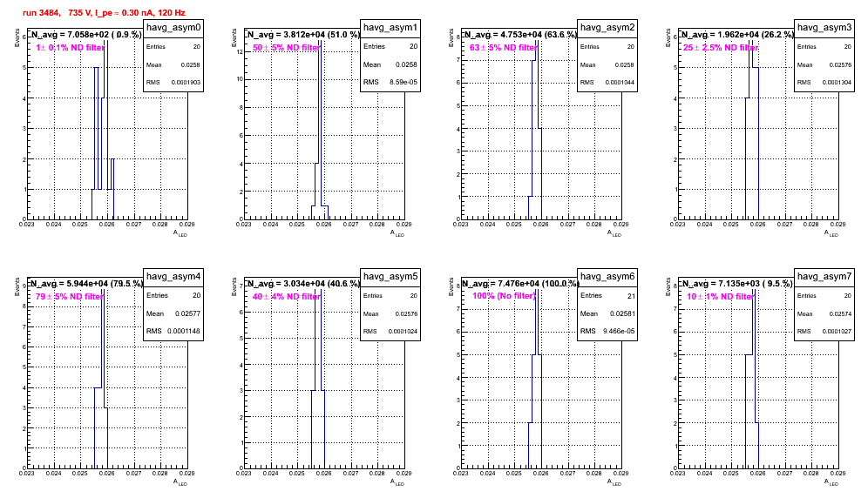Click RMS value 0.0001903 in havg_asym0 box

click(x=186, y=83)
